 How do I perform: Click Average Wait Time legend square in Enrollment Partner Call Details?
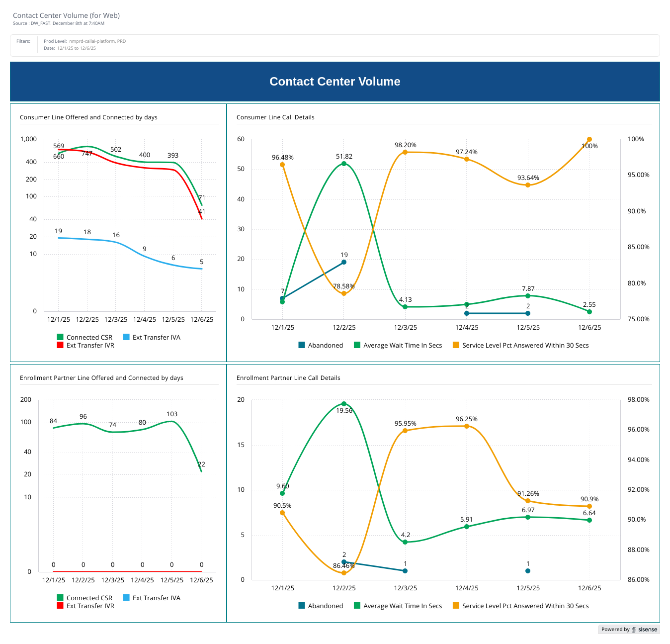pyautogui.click(x=357, y=606)
